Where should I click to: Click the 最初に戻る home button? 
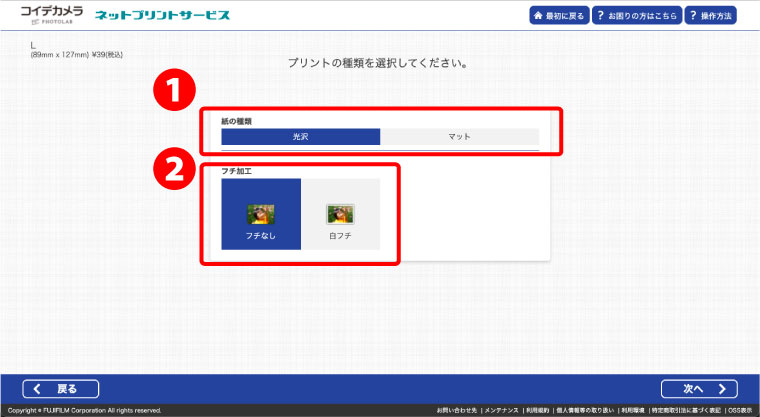(559, 16)
